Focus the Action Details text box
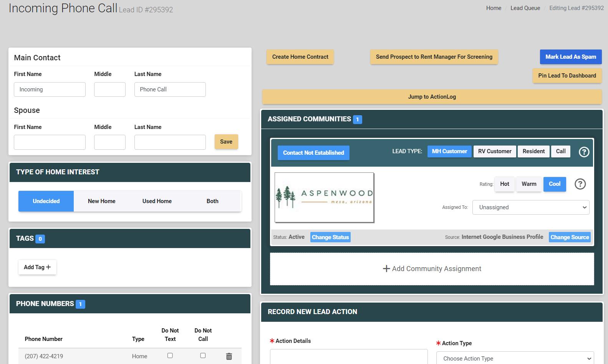This screenshot has height=364, width=608. point(349,357)
